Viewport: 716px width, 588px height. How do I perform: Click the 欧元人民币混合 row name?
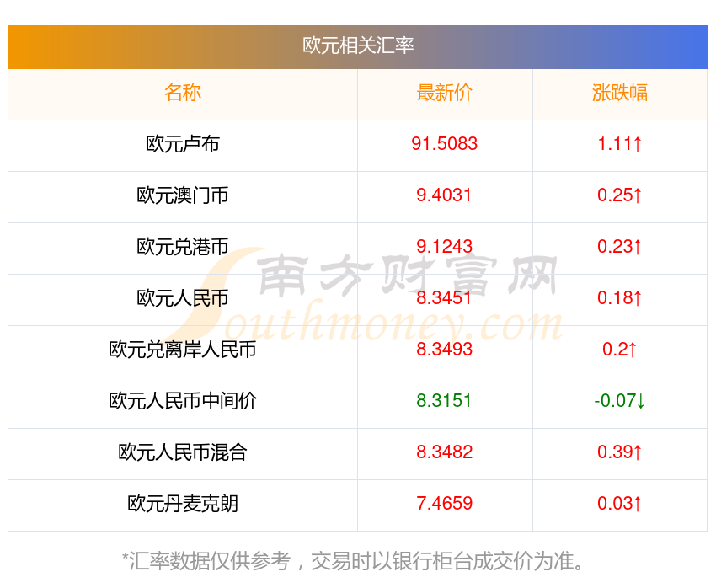pyautogui.click(x=183, y=452)
